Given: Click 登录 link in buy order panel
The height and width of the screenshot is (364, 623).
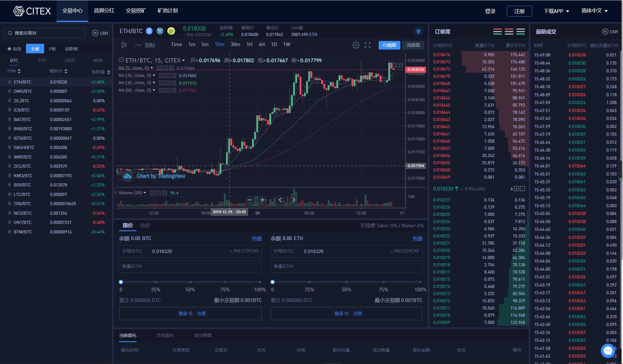Looking at the screenshot, I should [x=183, y=314].
